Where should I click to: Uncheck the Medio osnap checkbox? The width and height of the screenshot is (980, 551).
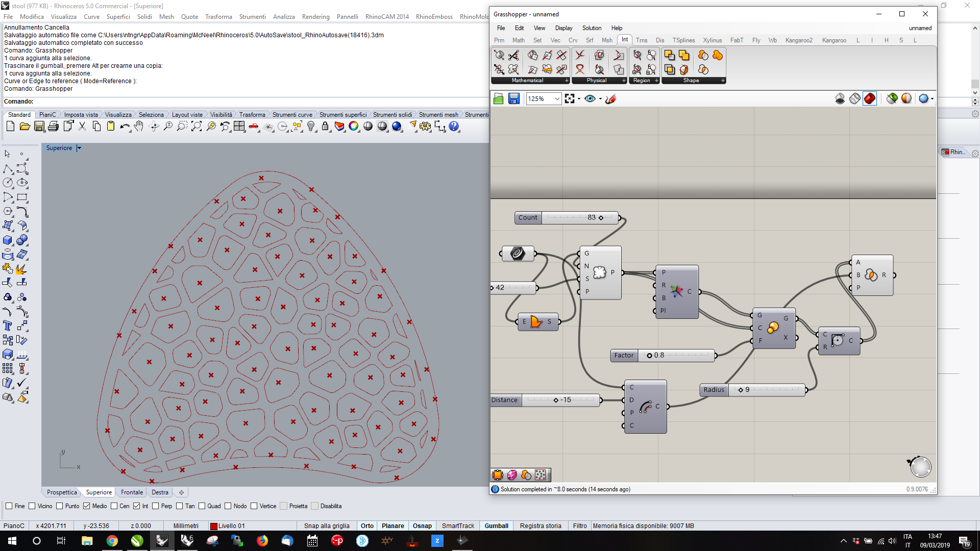point(87,506)
